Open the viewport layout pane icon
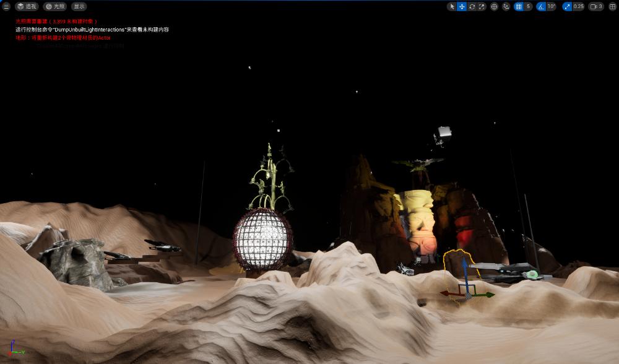 613,6
